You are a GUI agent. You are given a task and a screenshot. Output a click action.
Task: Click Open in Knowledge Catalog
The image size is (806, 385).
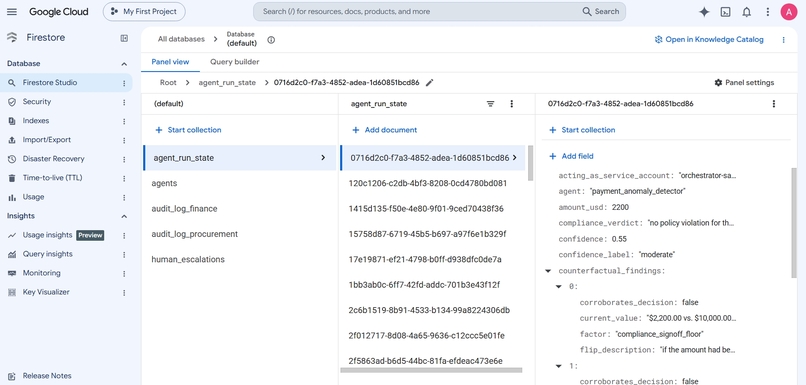[x=709, y=40]
